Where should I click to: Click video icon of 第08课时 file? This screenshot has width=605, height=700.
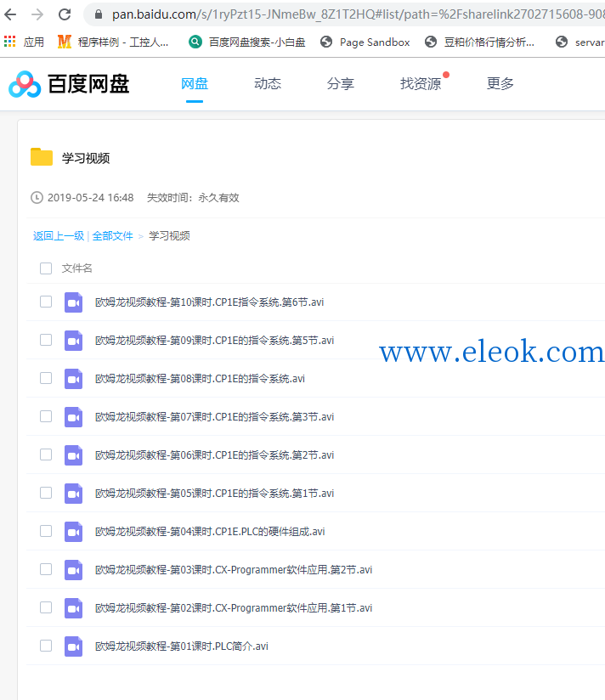tap(73, 379)
